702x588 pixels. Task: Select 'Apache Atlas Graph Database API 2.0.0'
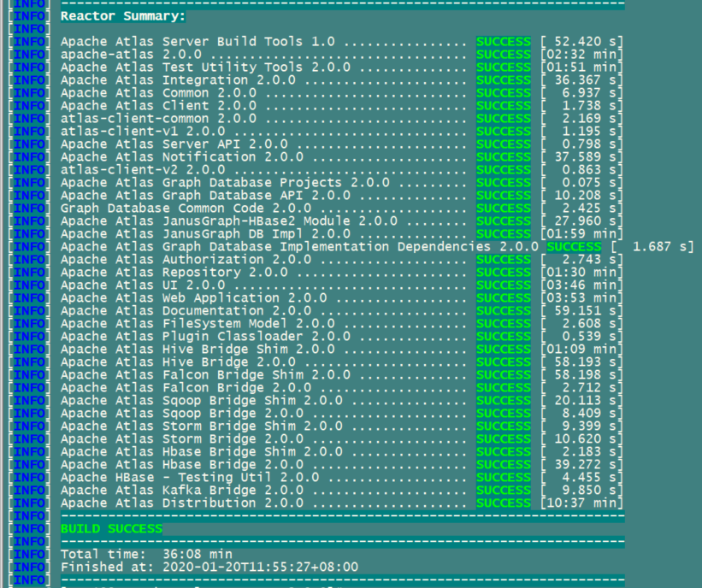pos(205,196)
